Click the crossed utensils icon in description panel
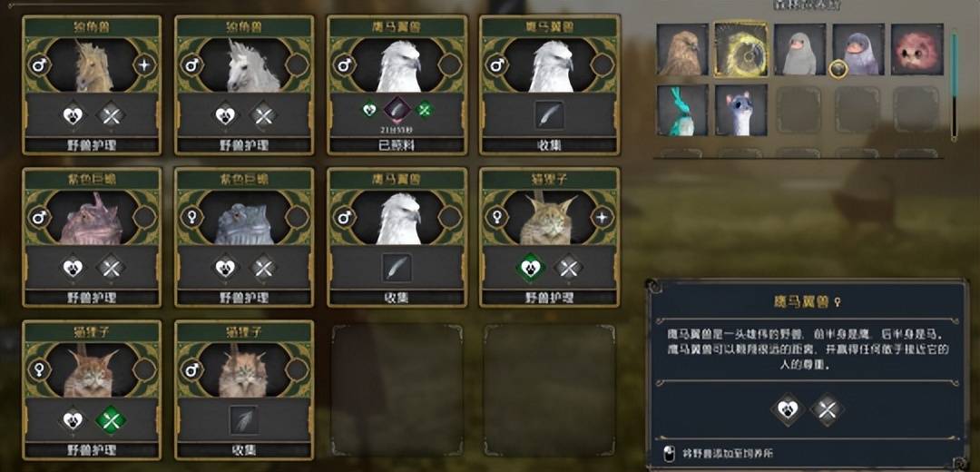Image resolution: width=980 pixels, height=472 pixels. click(x=827, y=410)
